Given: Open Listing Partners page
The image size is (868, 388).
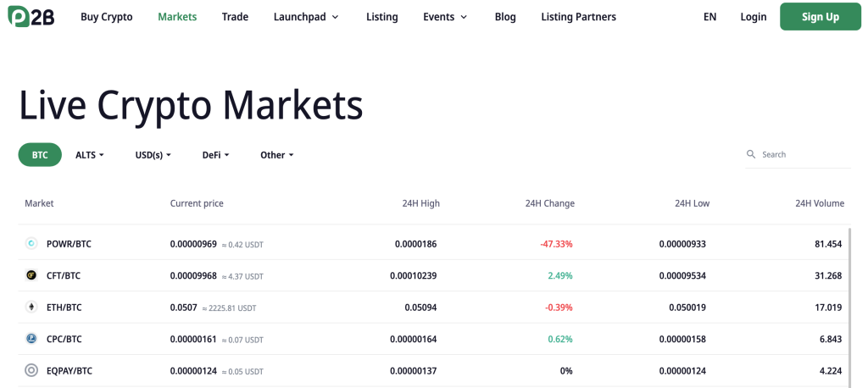Looking at the screenshot, I should pyautogui.click(x=578, y=17).
